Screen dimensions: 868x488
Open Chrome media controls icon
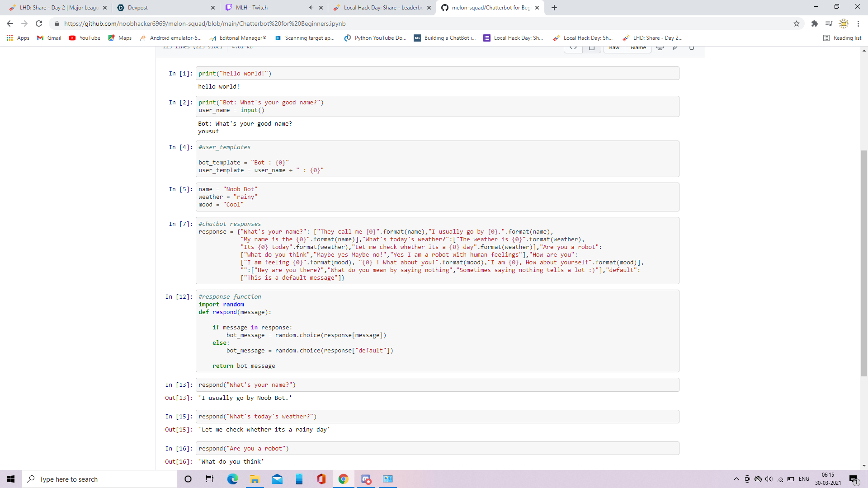[x=829, y=23]
